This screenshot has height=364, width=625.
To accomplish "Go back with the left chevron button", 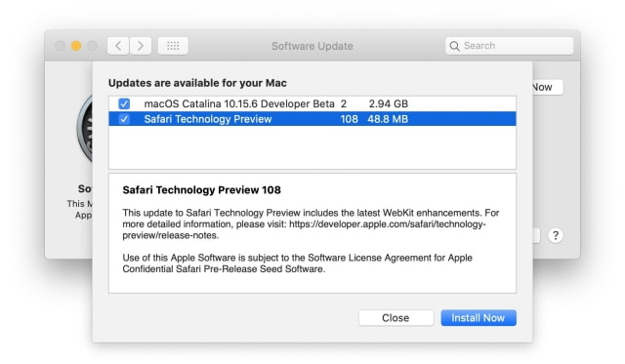I will coord(118,46).
